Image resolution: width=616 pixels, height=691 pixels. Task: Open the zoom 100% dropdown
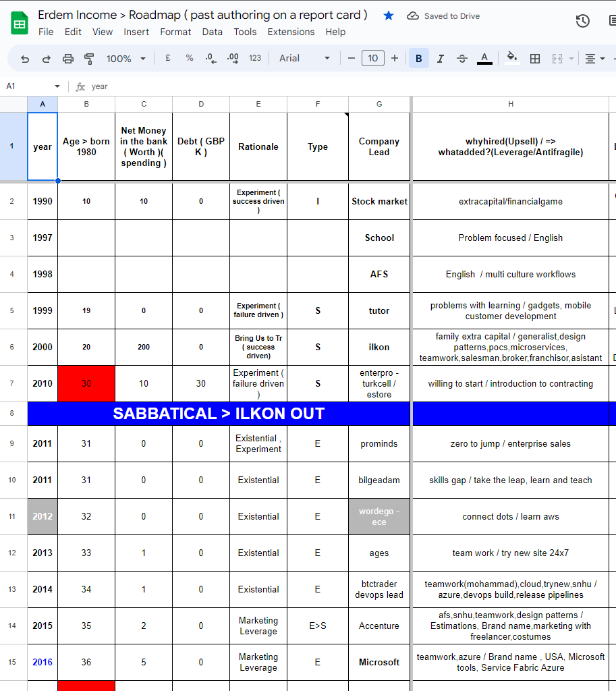point(125,58)
